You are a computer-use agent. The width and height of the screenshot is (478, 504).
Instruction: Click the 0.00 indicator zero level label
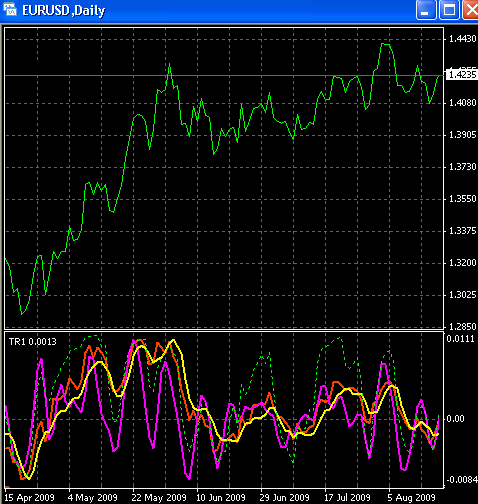click(455, 419)
